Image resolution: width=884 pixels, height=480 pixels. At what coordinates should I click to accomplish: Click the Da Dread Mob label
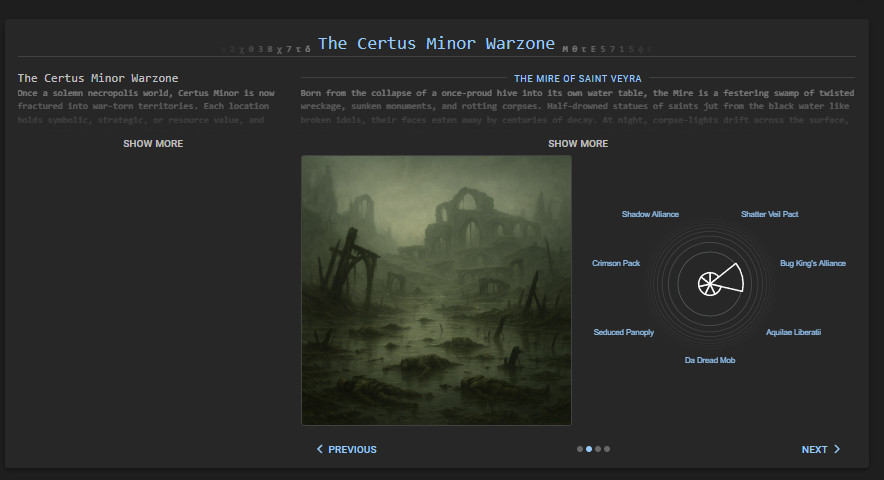click(710, 360)
